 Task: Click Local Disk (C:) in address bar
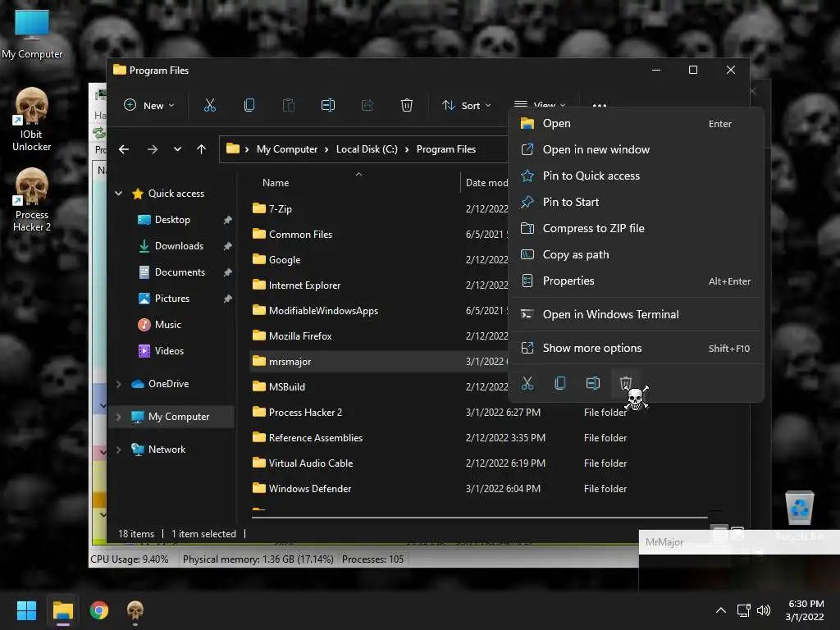point(367,149)
